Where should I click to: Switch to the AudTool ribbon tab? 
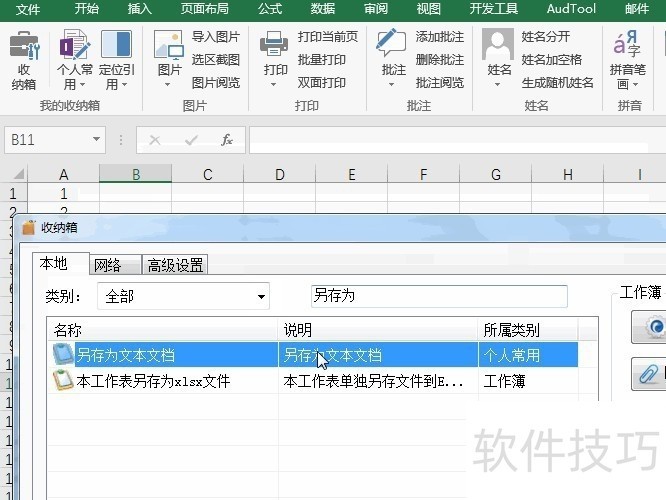[571, 9]
